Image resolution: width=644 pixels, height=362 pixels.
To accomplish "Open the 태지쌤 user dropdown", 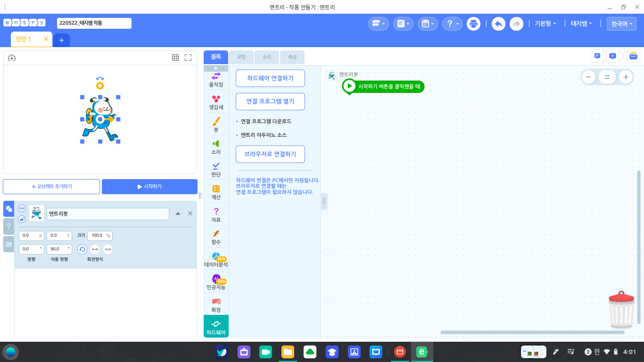I will point(581,24).
